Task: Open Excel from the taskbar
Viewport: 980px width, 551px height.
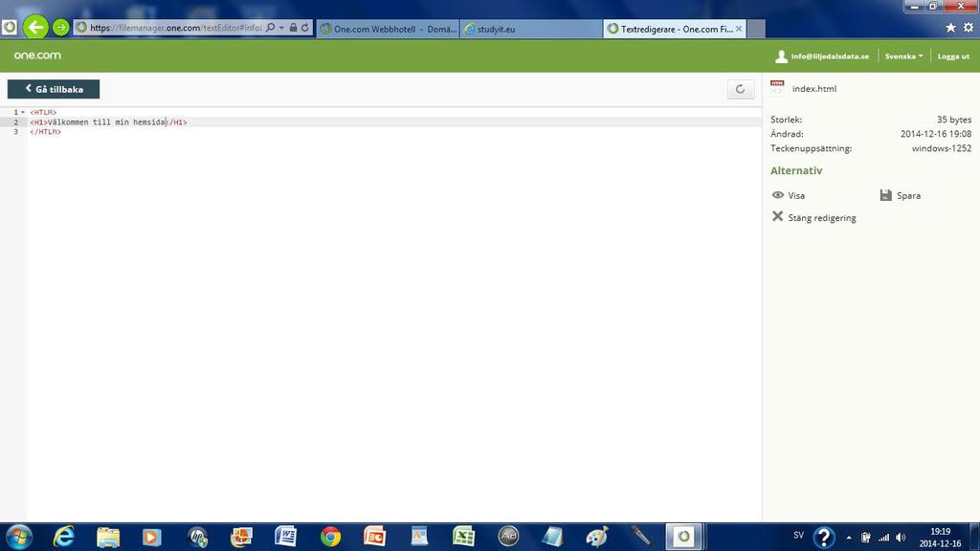Action: pos(464,537)
